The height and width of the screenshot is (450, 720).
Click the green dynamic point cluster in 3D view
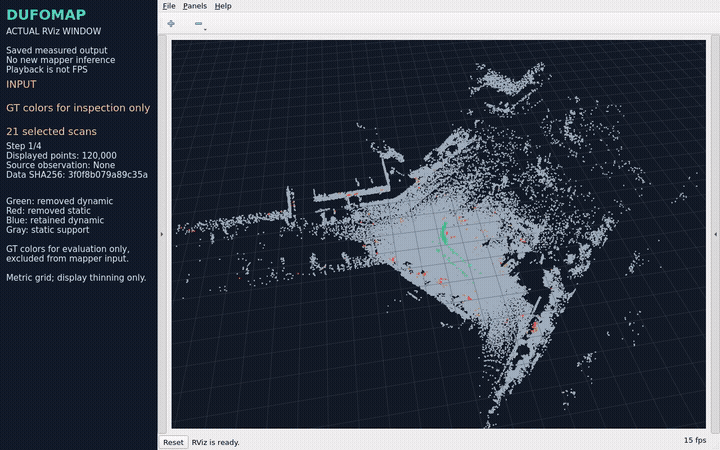coord(444,233)
